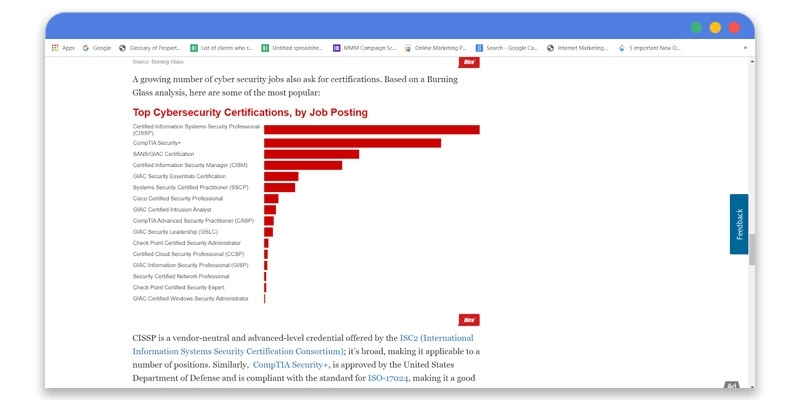The width and height of the screenshot is (800, 400).
Task: Open the Search - Google Ca... bookmark
Action: [507, 48]
